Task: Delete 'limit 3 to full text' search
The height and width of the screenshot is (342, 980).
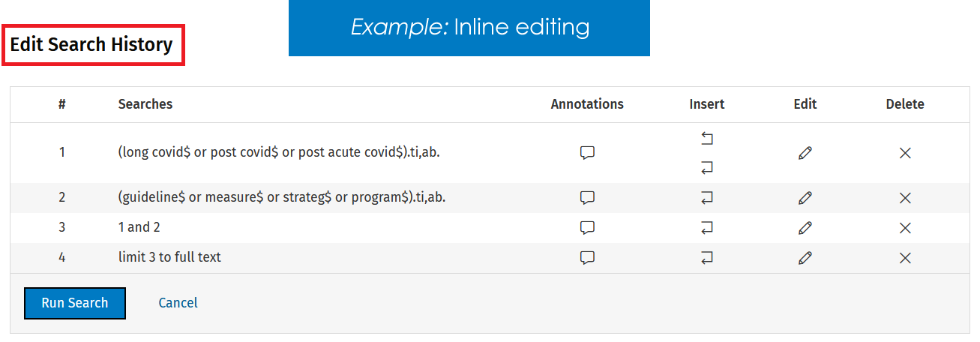Action: pos(905,257)
